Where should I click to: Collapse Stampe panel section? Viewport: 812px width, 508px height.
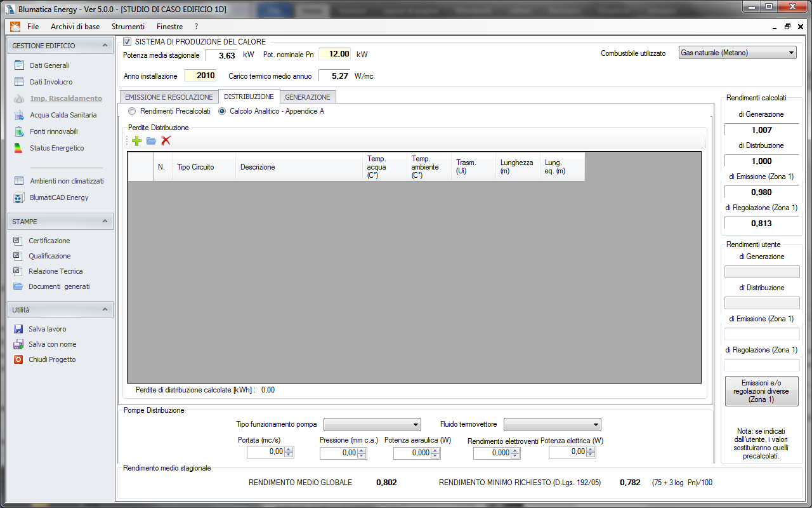click(105, 222)
